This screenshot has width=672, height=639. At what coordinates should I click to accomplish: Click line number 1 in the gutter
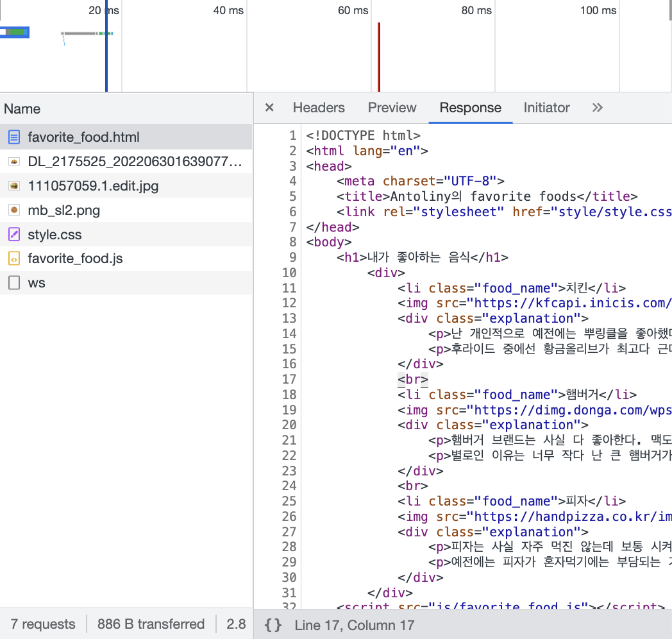coord(292,135)
